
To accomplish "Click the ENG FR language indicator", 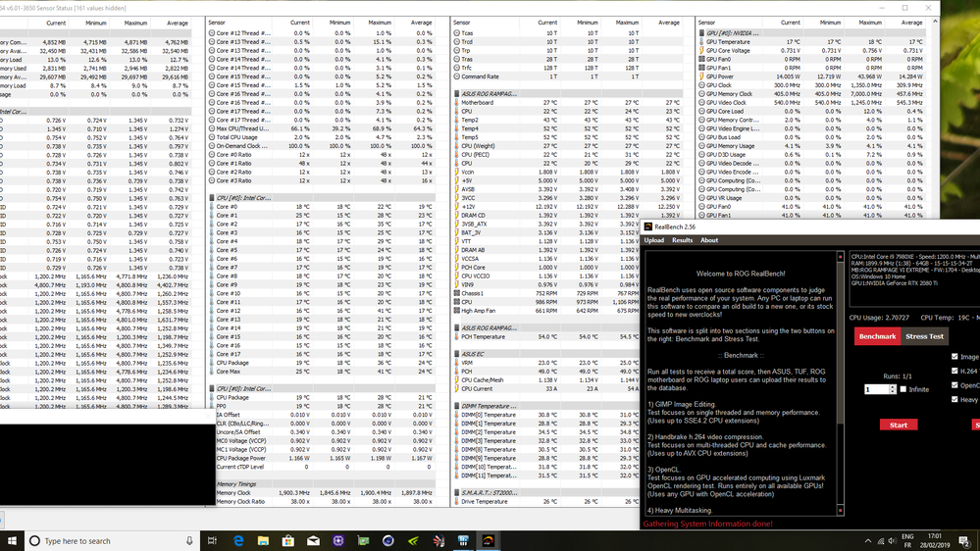I will click(x=907, y=541).
